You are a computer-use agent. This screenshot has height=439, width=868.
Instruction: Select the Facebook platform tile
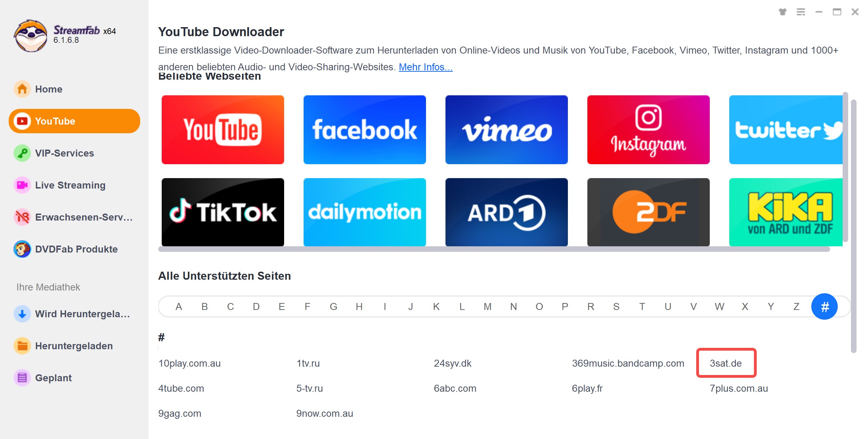tap(364, 129)
